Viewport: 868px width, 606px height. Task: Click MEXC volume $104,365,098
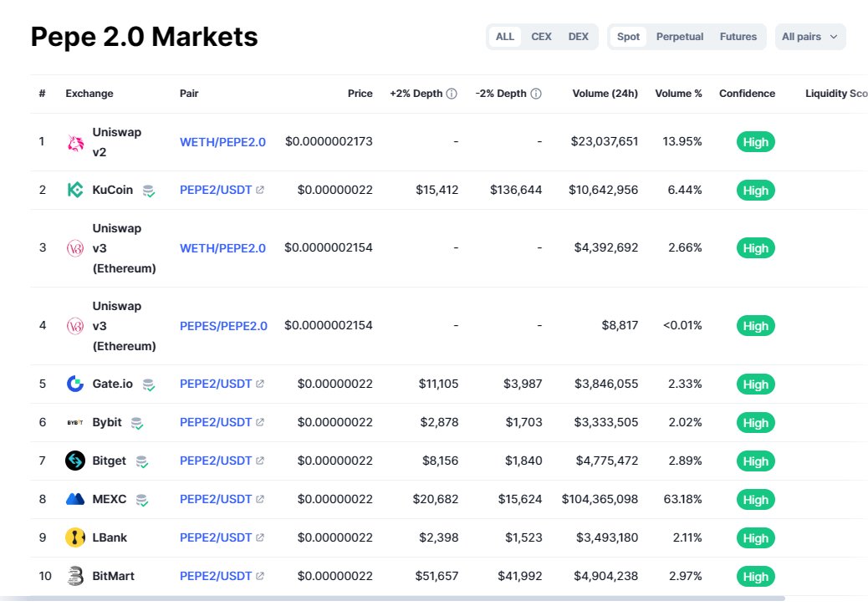coord(600,499)
